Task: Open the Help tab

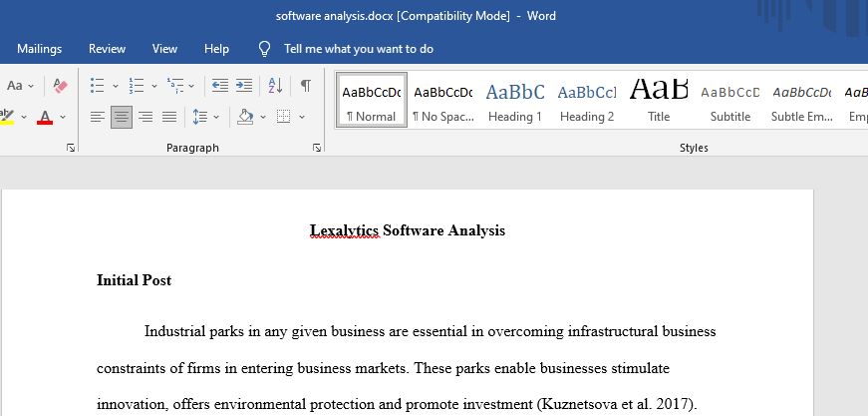Action: pos(216,49)
